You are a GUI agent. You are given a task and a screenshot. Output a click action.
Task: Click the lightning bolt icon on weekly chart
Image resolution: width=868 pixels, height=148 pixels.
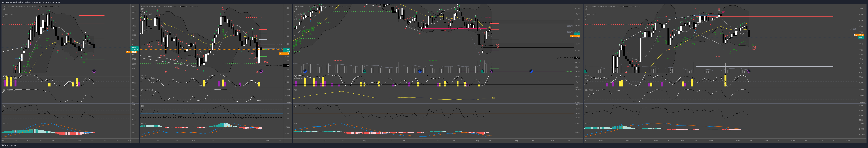pos(261,71)
